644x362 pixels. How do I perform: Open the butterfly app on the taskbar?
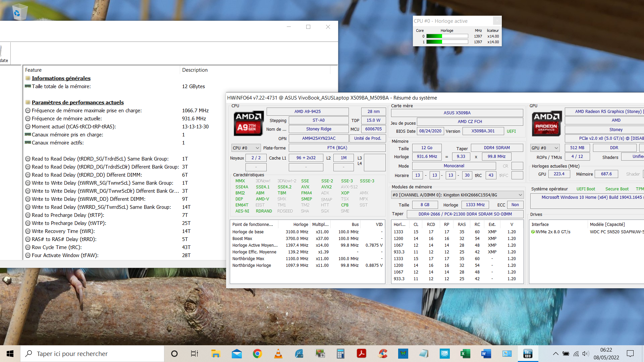point(403,354)
